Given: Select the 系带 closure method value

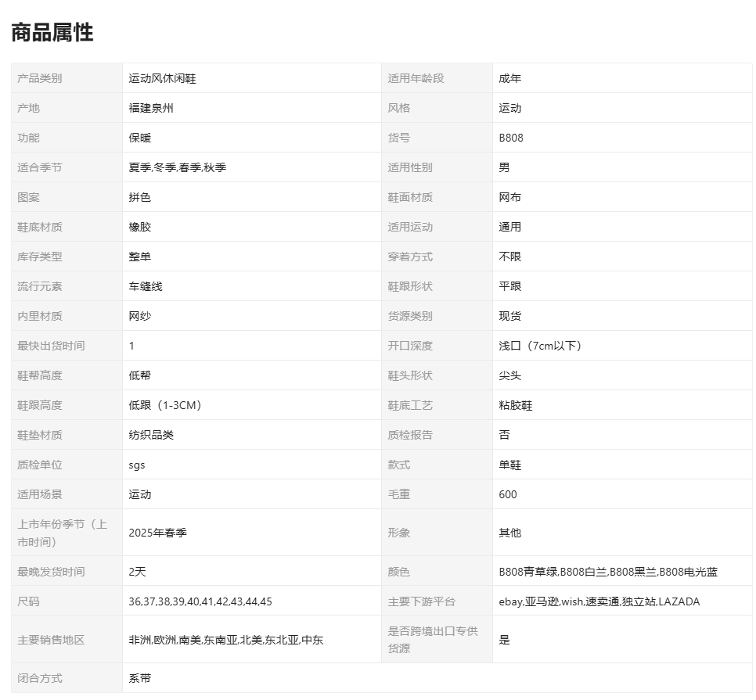Looking at the screenshot, I should [140, 678].
